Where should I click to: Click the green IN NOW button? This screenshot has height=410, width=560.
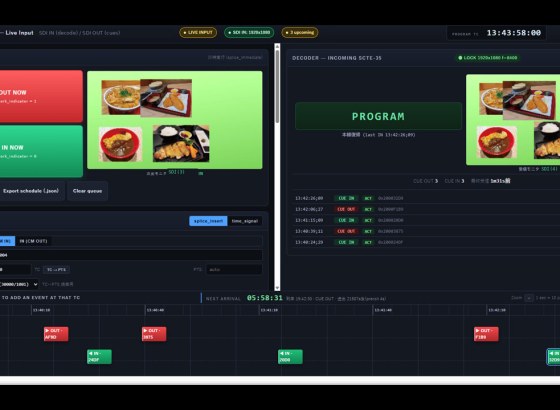41,151
